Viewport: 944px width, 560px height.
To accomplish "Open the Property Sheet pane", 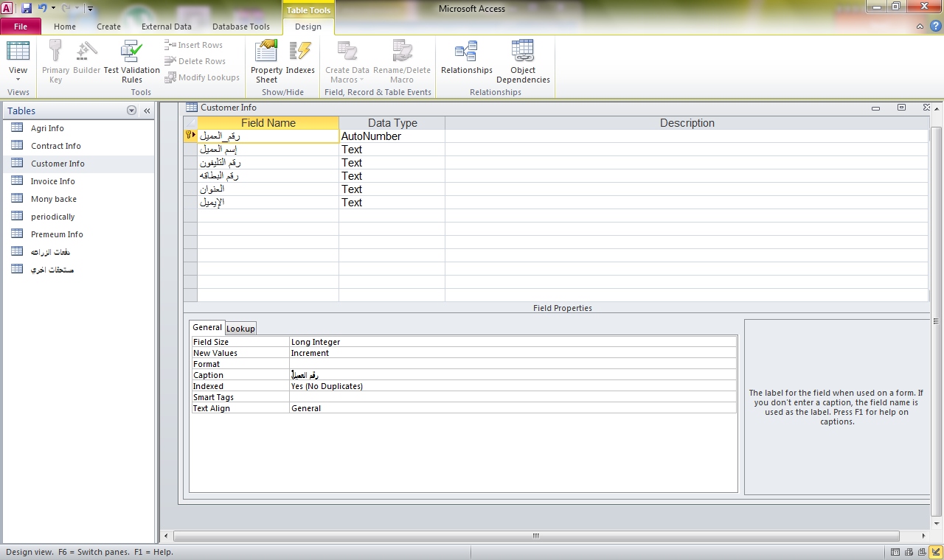I will pos(266,62).
